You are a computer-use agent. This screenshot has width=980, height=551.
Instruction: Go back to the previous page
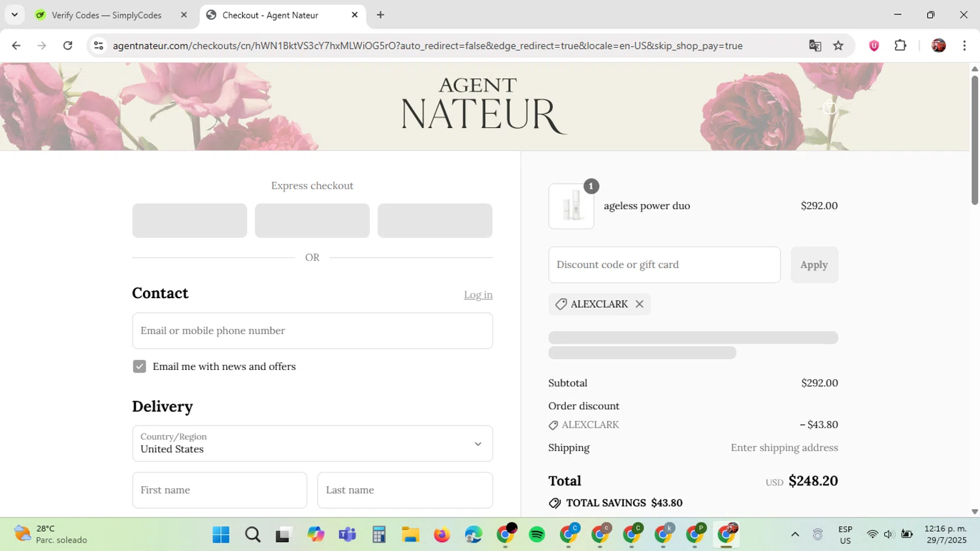point(16,46)
